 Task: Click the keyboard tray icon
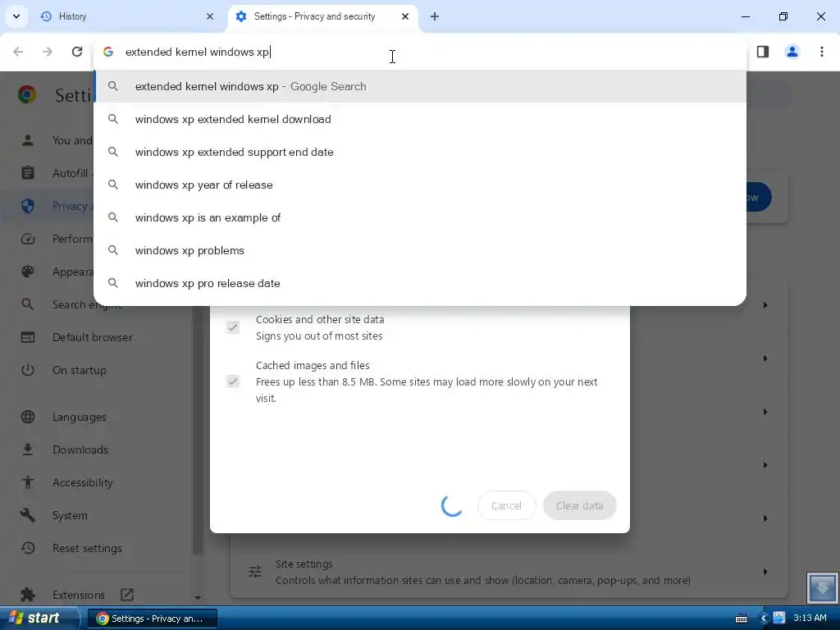coord(742,619)
